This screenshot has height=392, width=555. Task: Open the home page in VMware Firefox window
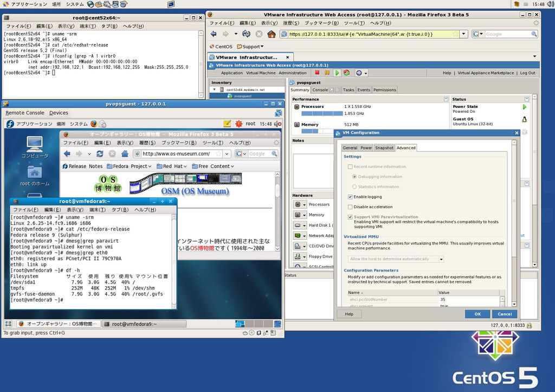click(x=272, y=34)
